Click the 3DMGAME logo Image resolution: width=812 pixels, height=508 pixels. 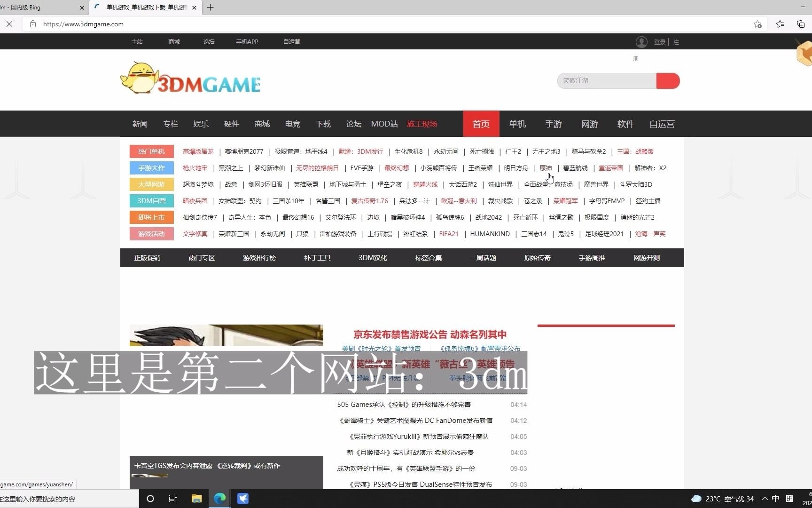click(x=190, y=78)
